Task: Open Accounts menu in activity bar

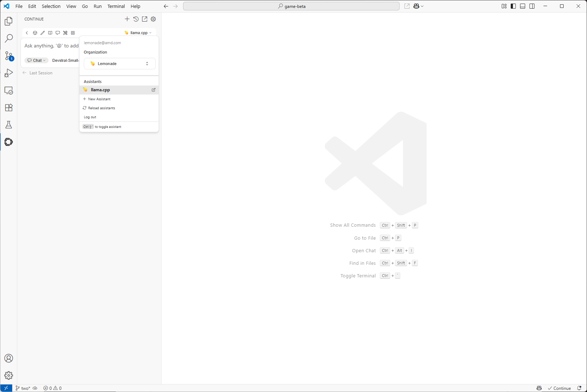Action: click(x=9, y=358)
